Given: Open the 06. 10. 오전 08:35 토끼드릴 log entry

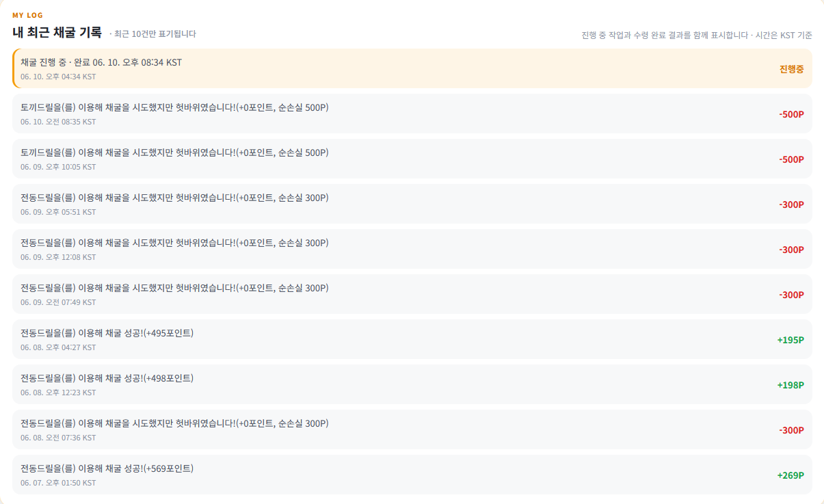Looking at the screenshot, I should 412,114.
